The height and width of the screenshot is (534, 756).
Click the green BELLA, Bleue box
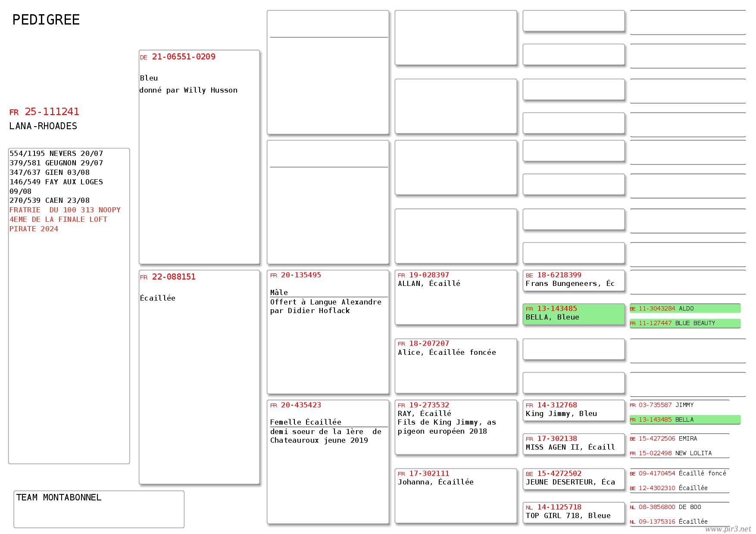(x=573, y=313)
